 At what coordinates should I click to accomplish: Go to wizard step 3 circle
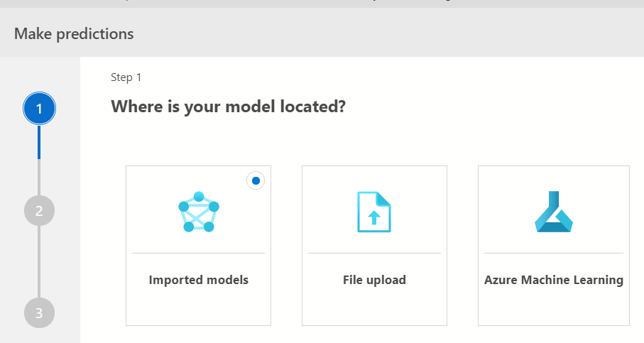click(40, 313)
